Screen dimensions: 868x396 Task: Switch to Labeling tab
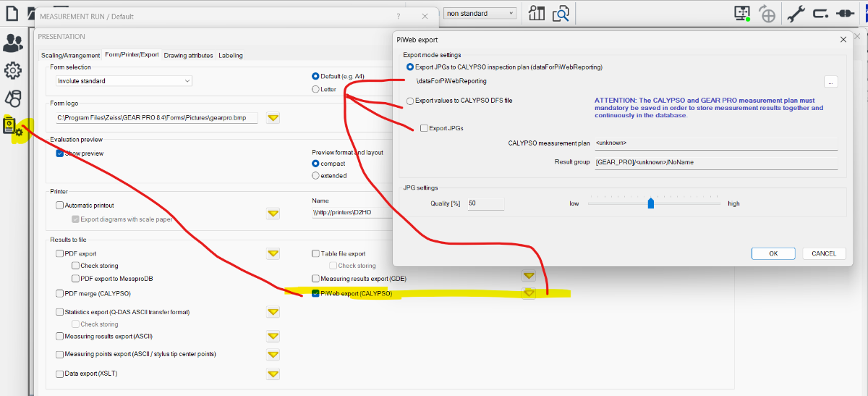click(231, 55)
